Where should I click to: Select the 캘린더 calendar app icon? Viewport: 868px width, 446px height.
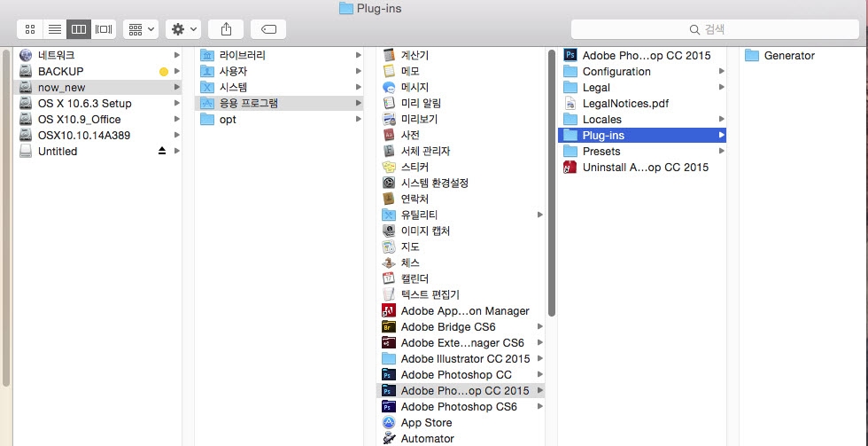[x=389, y=278]
